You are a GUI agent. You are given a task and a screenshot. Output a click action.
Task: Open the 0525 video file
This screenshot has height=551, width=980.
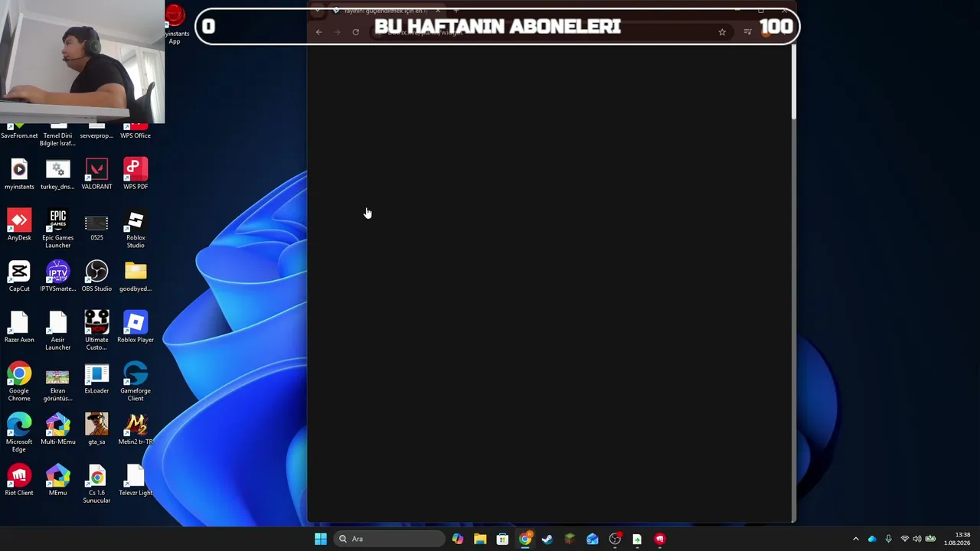(x=96, y=225)
